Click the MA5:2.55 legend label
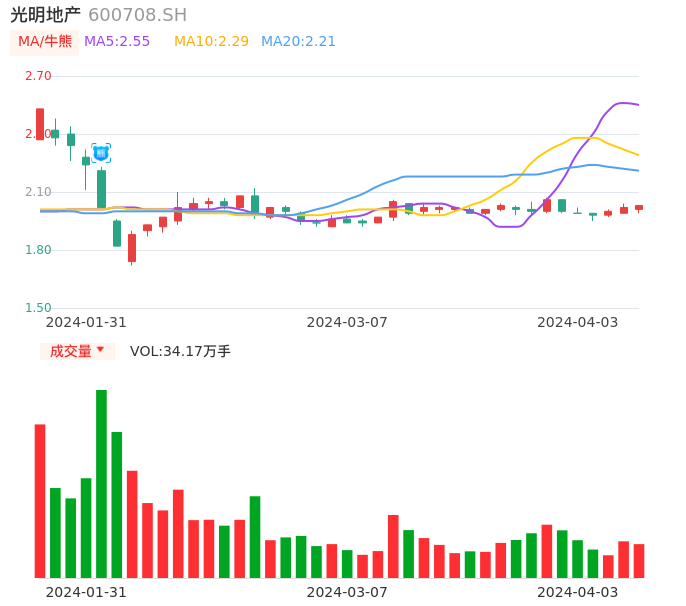 pos(117,42)
